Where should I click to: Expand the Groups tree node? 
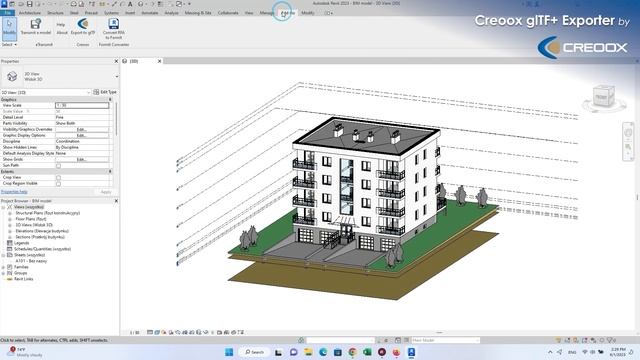pos(3,273)
